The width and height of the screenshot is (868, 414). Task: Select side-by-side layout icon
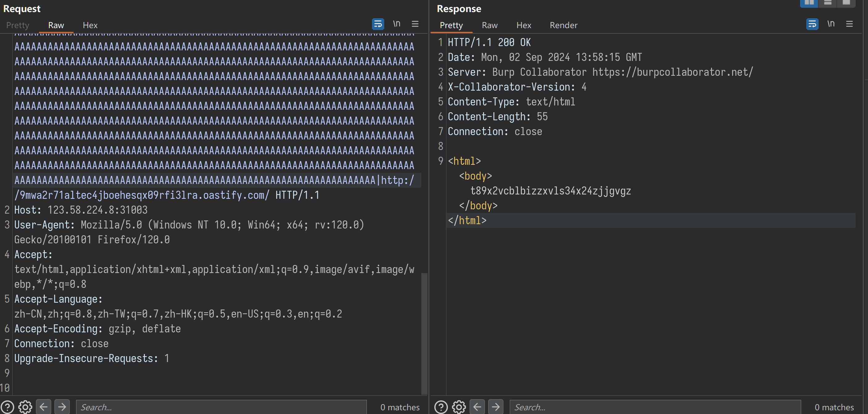pyautogui.click(x=809, y=3)
